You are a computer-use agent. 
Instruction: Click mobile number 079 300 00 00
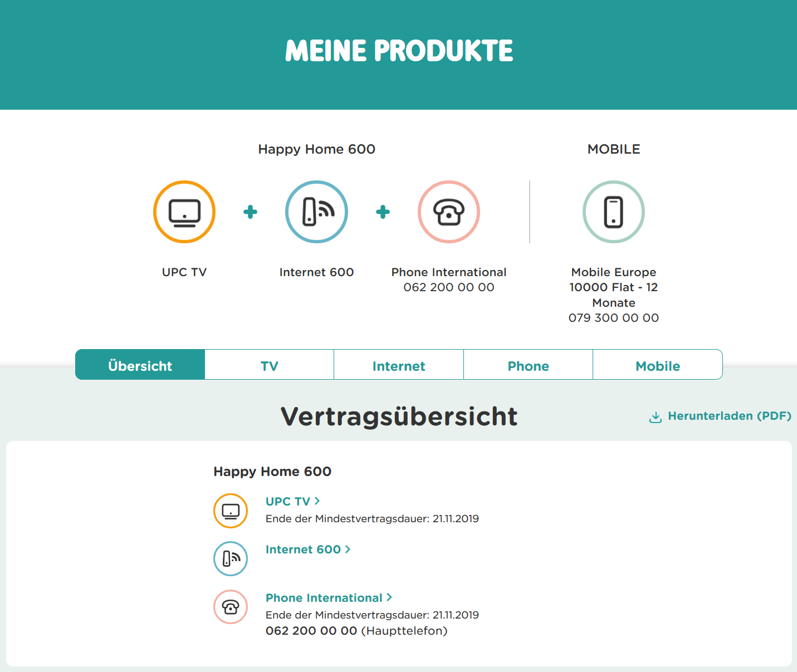click(x=614, y=318)
